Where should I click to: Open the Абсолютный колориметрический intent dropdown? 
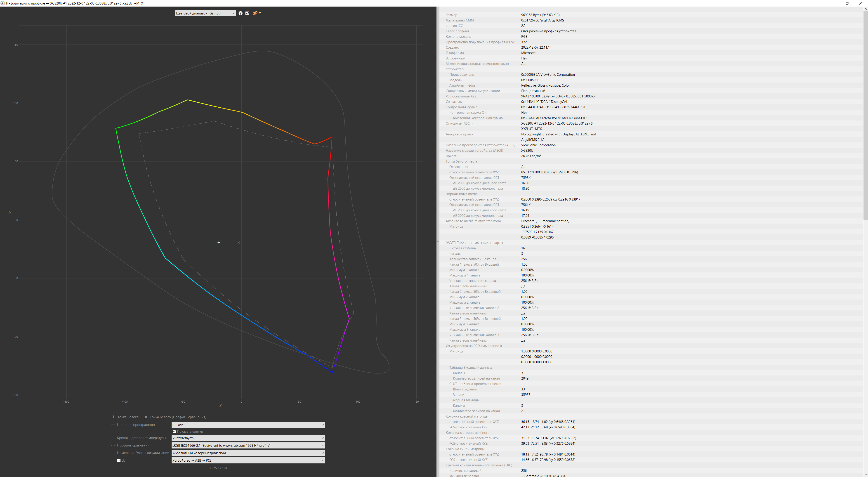tap(248, 453)
